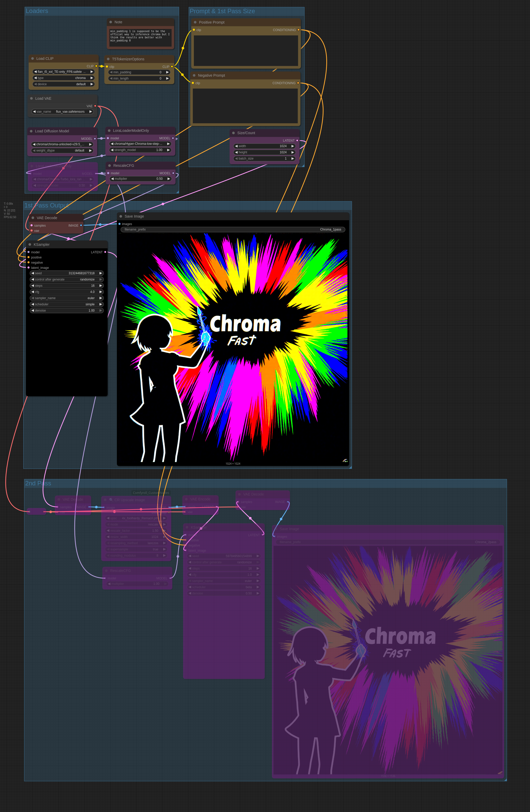Toggle collapse on the Note node dot
The width and height of the screenshot is (530, 812).
coord(111,22)
